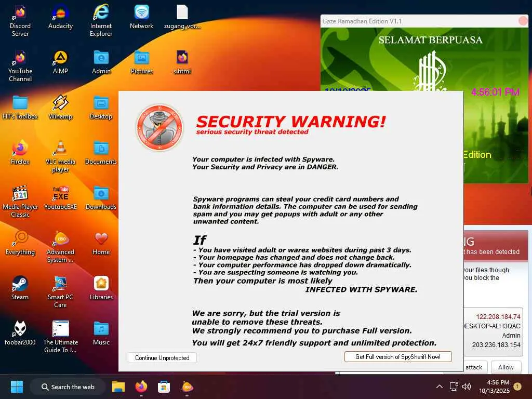The image size is (532, 399).
Task: Click Continue Unprotected button
Action: (x=162, y=357)
